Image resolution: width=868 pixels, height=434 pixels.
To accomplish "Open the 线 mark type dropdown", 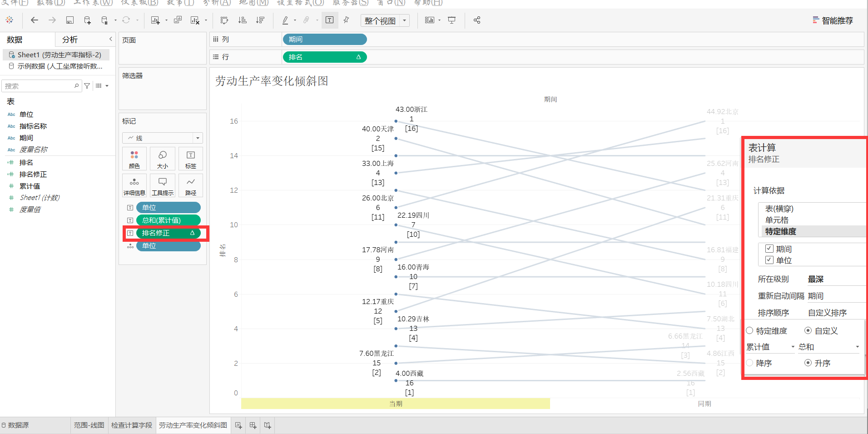I will point(163,138).
